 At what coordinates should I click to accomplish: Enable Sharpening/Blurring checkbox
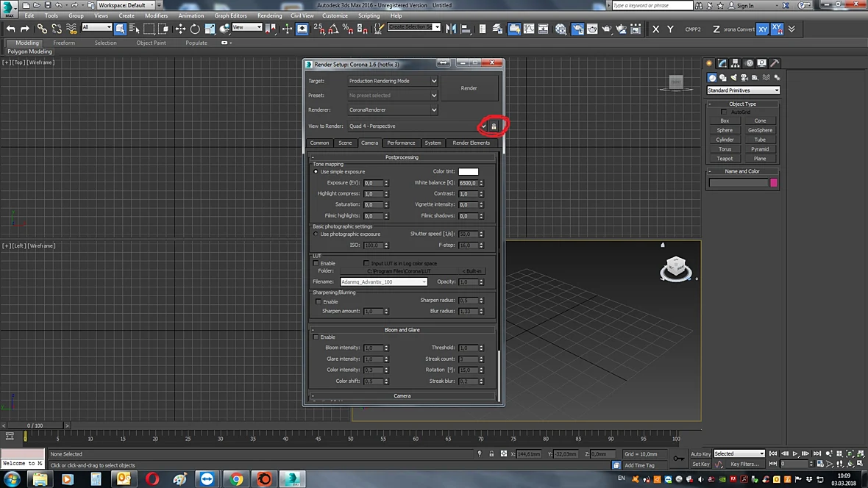[319, 301]
